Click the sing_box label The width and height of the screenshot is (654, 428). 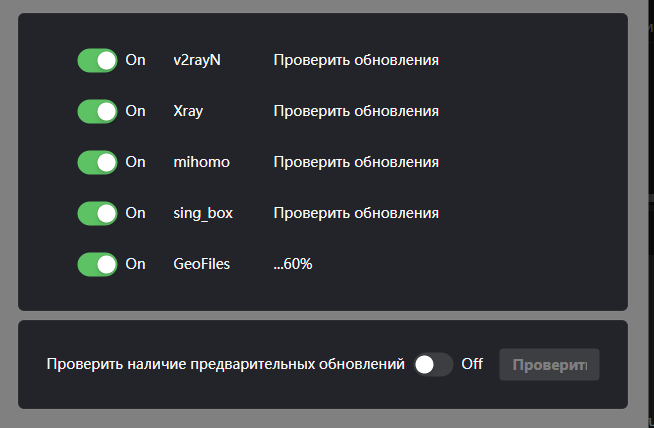click(203, 213)
